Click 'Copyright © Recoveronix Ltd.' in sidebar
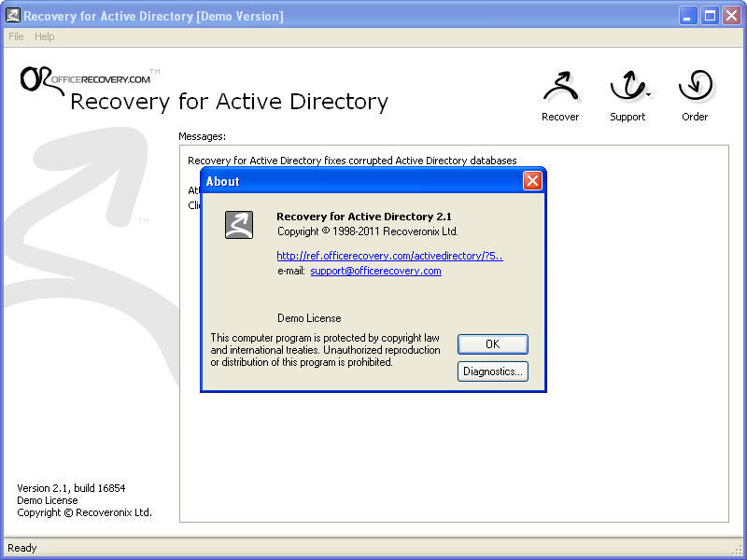This screenshot has height=560, width=747. 84,512
